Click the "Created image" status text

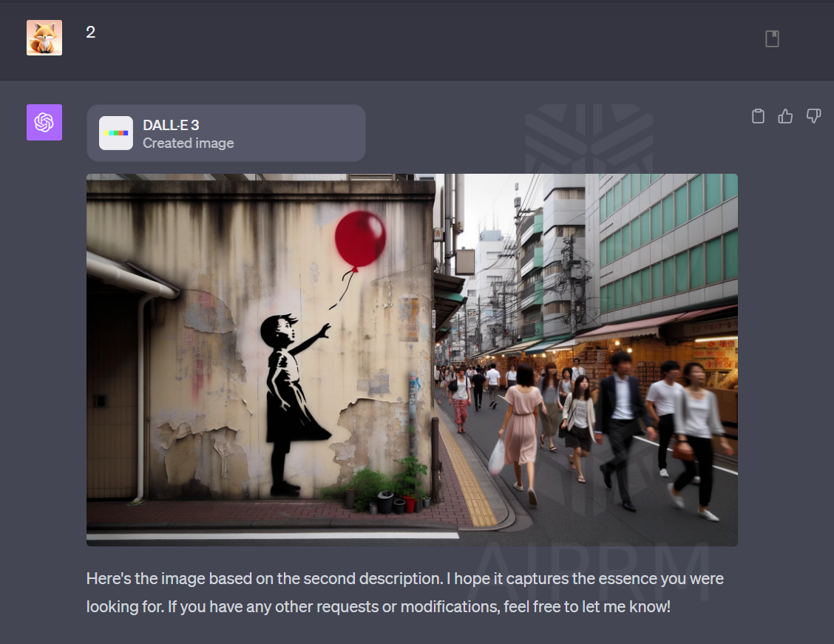point(189,143)
